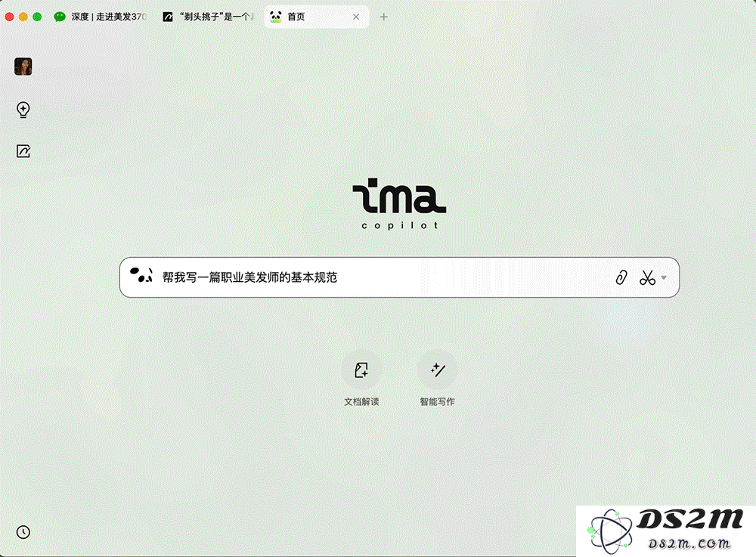
Task: Click the 文档解读 label
Action: (361, 402)
